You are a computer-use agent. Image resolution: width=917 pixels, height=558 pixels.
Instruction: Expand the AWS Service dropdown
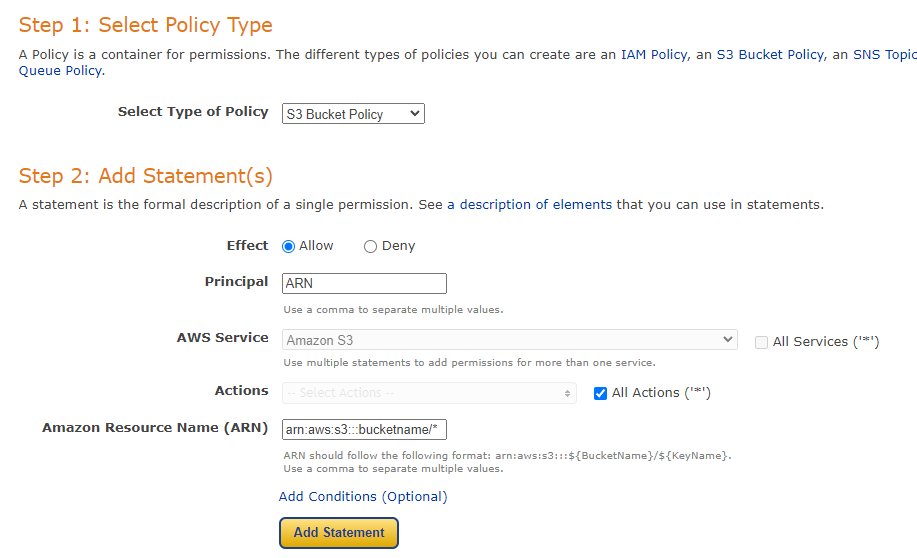click(510, 340)
